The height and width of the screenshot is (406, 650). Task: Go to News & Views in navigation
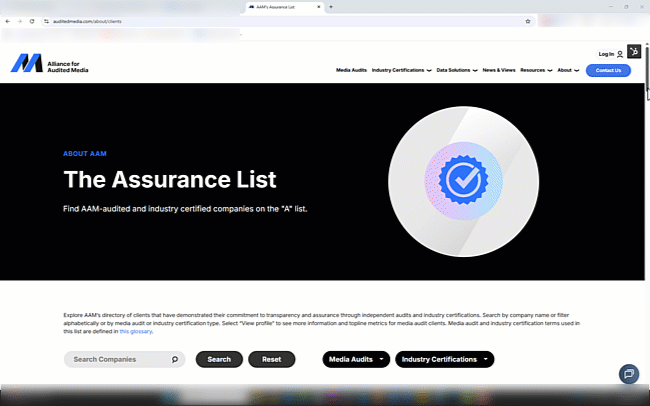click(498, 71)
